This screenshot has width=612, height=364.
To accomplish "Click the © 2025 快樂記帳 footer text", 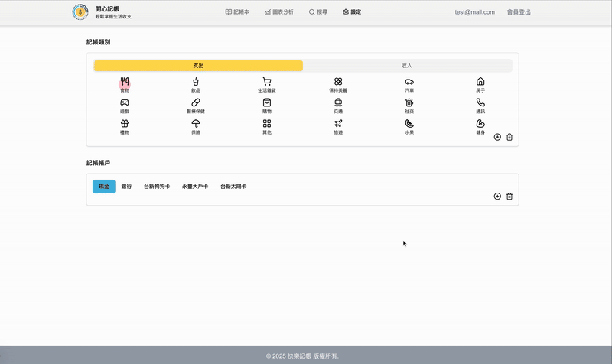I will tap(302, 356).
